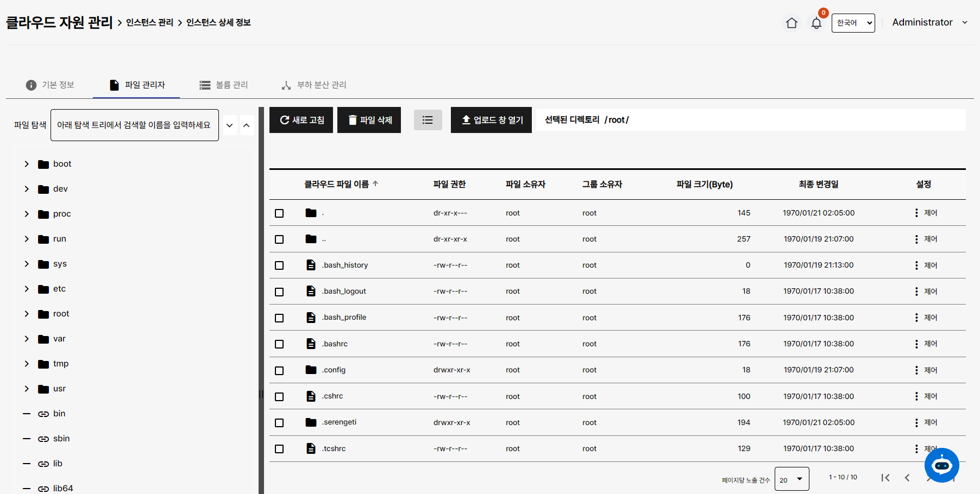The height and width of the screenshot is (494, 980).
Task: Open the rows-per-page dropdown showing 20
Action: click(791, 479)
